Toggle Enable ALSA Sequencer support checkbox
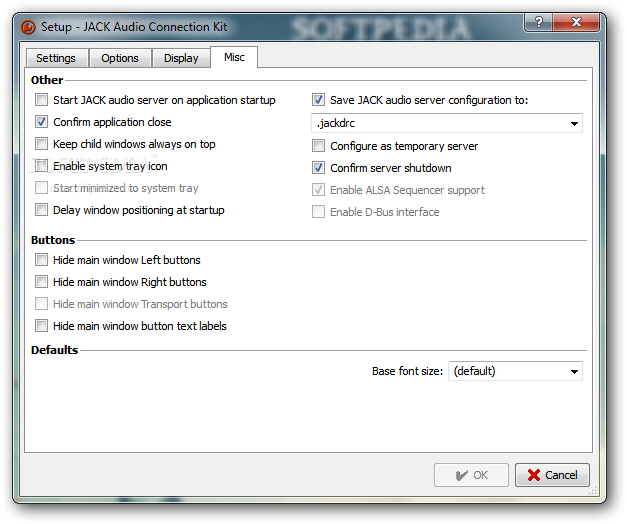Viewport: 627px width, 524px height. (319, 190)
